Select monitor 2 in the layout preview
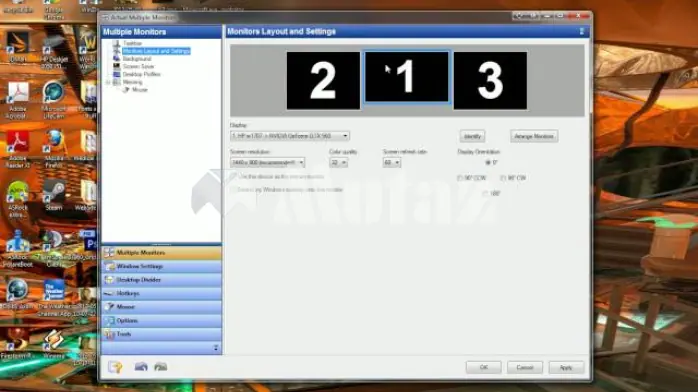The width and height of the screenshot is (698, 392). [323, 81]
